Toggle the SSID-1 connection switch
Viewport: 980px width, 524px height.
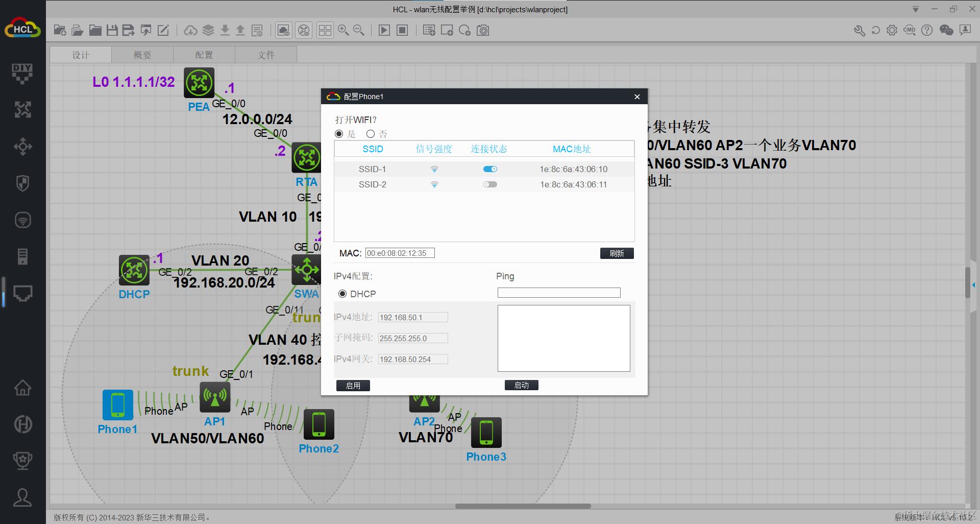point(490,169)
